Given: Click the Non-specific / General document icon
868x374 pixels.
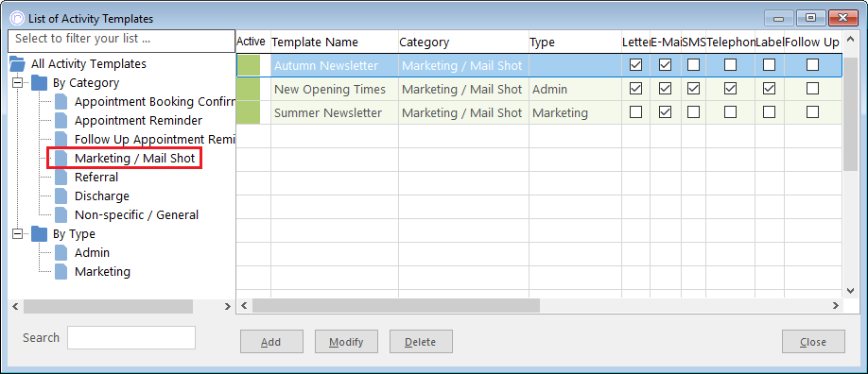Looking at the screenshot, I should click(x=61, y=215).
